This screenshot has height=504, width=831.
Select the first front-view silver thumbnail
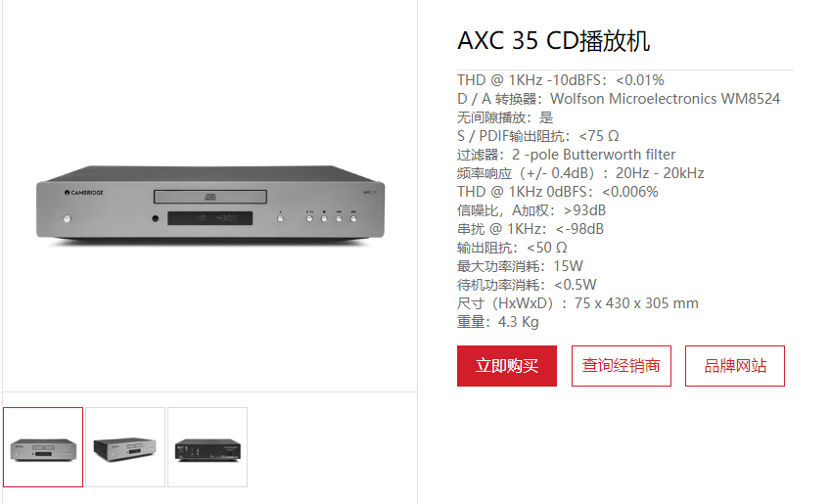(43, 447)
